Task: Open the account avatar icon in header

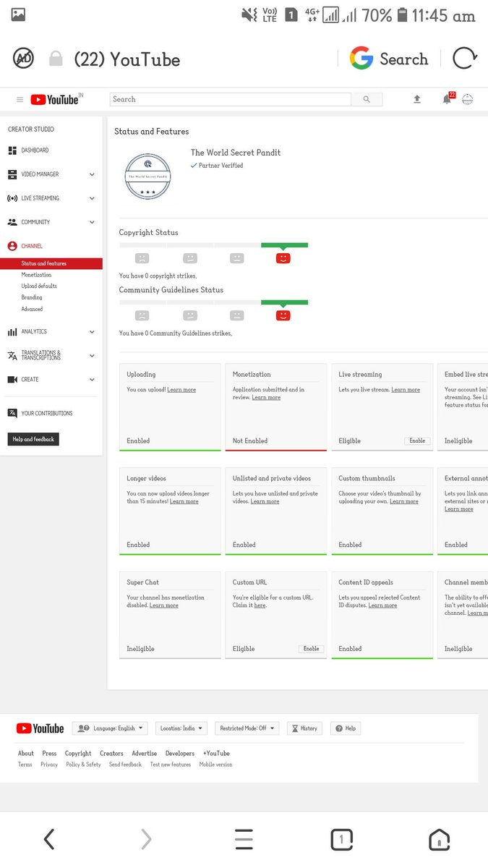Action: pos(468,99)
